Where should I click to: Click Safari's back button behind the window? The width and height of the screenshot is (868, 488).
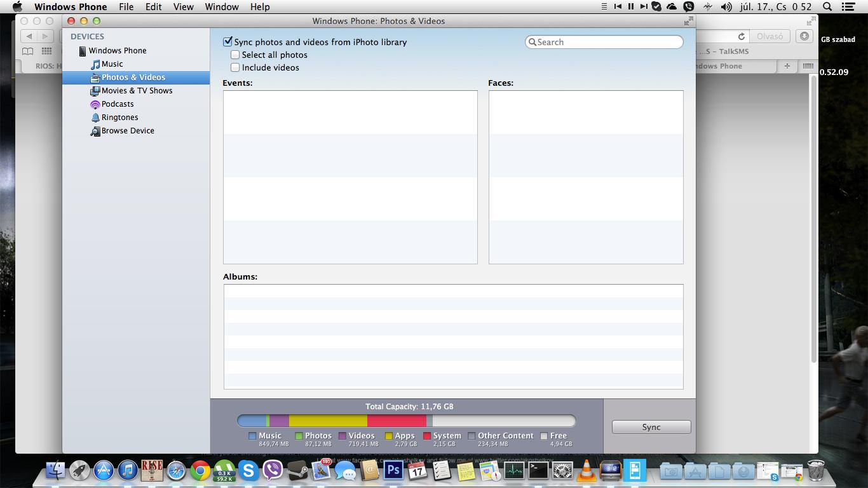29,36
